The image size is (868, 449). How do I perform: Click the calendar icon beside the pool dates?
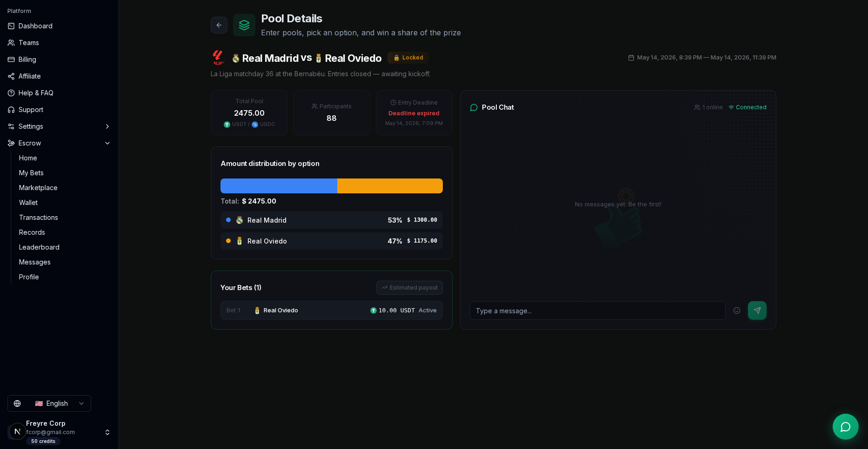click(x=631, y=58)
